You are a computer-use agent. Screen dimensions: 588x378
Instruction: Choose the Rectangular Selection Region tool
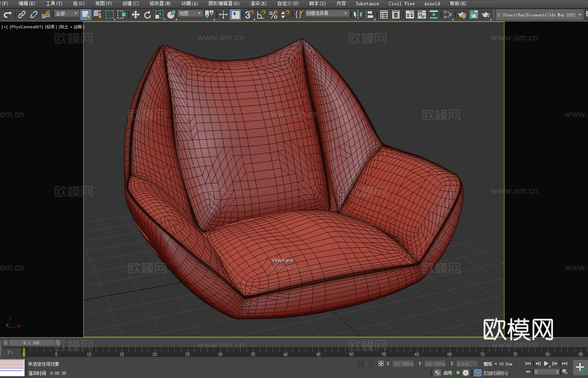pos(110,14)
